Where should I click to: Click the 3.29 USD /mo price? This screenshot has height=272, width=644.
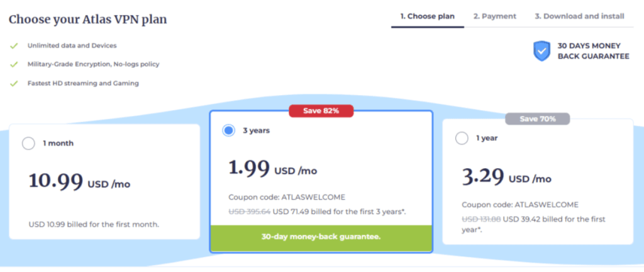(506, 177)
